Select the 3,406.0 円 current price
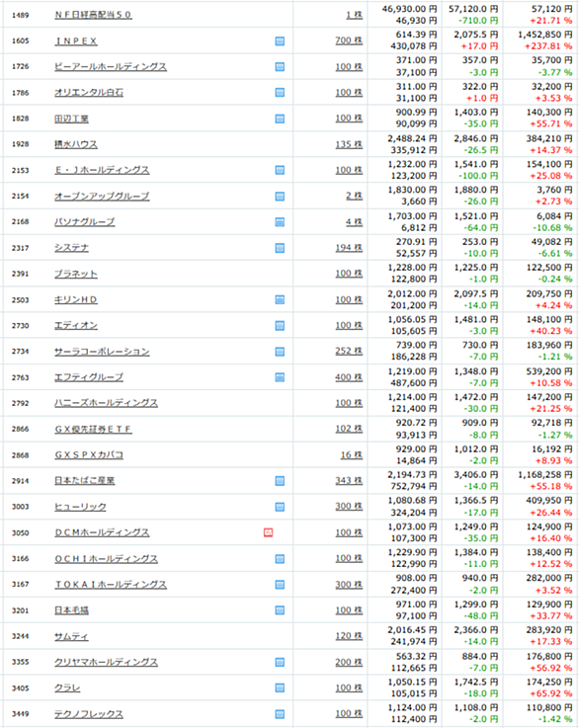579x728 pixels. [x=476, y=475]
